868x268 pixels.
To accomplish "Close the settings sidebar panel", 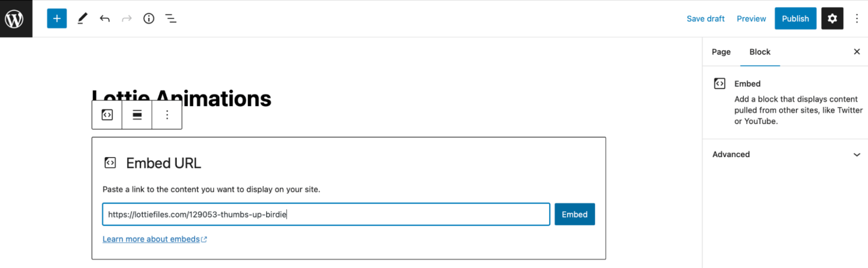I will pos(857,52).
